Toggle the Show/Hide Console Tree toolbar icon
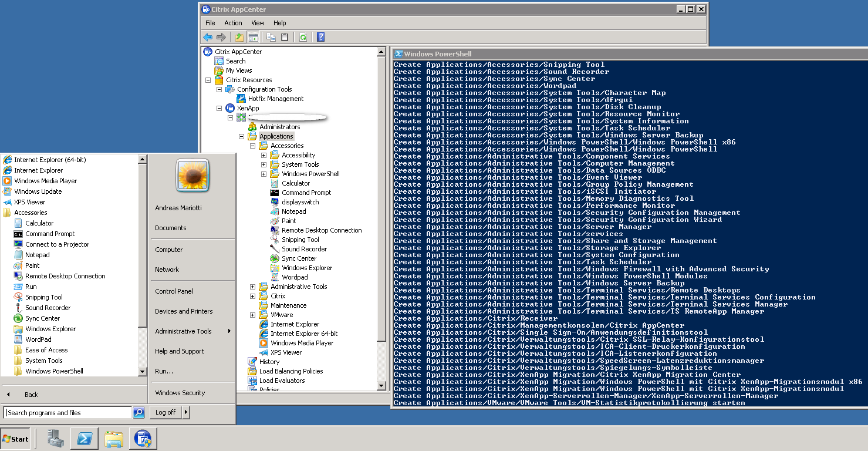Viewport: 868px width, 451px height. point(253,37)
